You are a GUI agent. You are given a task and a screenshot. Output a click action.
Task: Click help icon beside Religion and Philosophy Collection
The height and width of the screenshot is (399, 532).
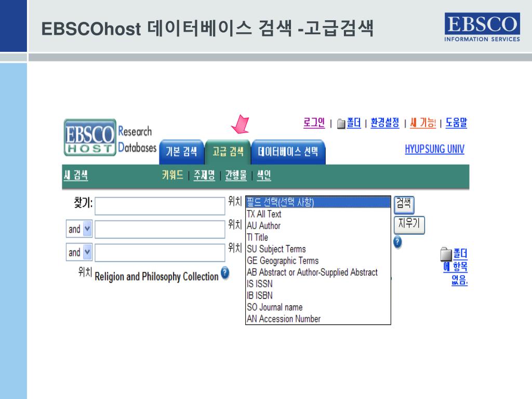[x=224, y=273]
